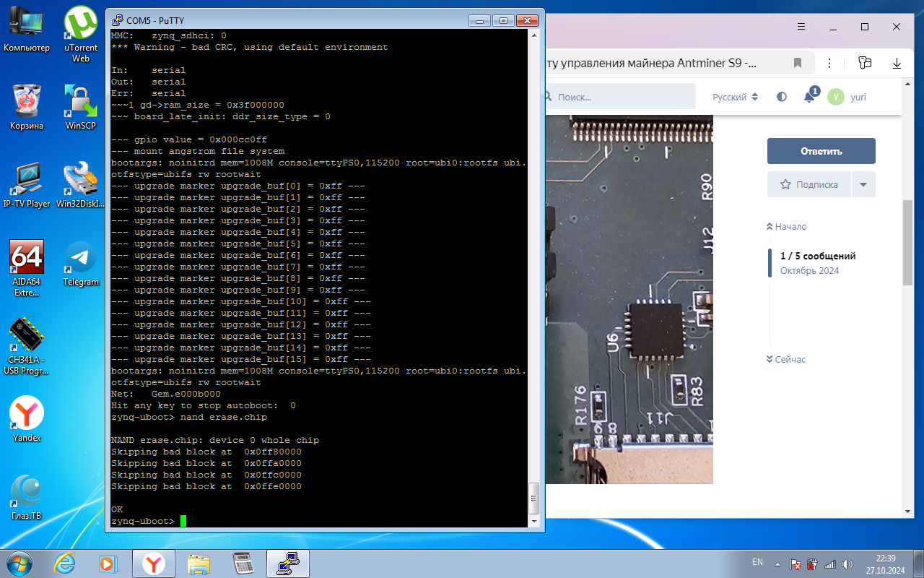
Task: Launch the Win32DiskImager shortcut
Action: (x=81, y=185)
